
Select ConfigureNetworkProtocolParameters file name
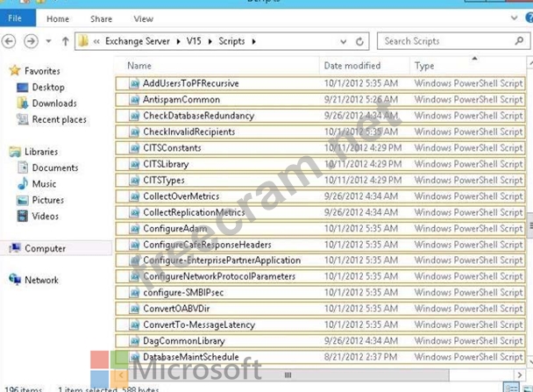pos(219,276)
